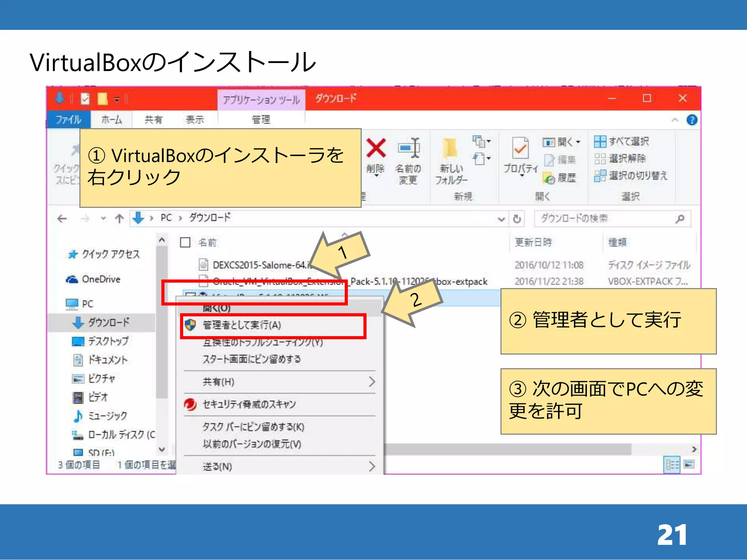Select ダウンロード in navigation pane
This screenshot has width=747, height=560.
101,322
